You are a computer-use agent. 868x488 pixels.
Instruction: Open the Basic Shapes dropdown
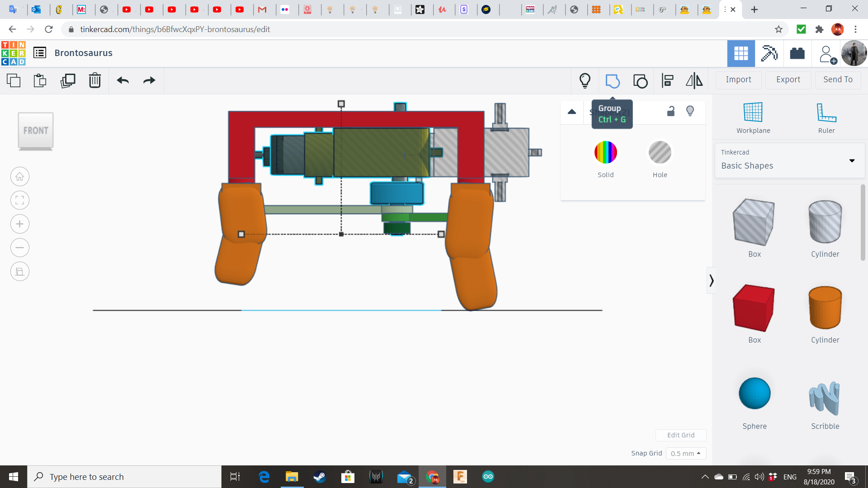[789, 160]
